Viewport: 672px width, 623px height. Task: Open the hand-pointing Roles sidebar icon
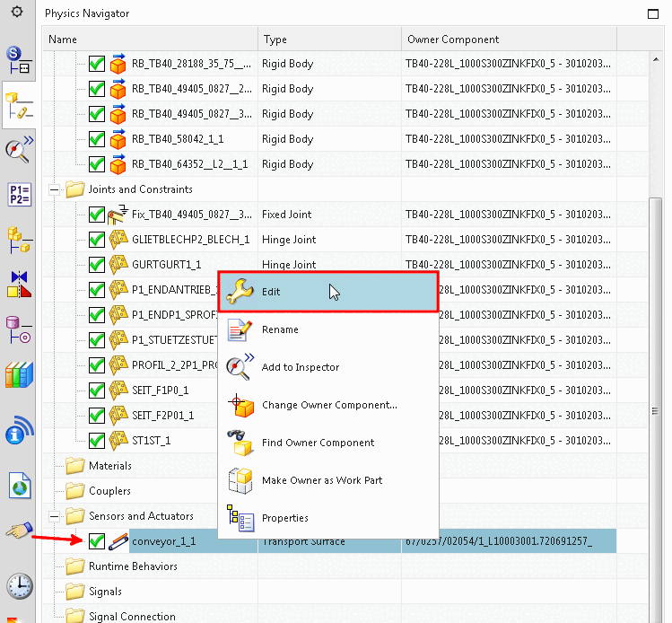point(19,531)
